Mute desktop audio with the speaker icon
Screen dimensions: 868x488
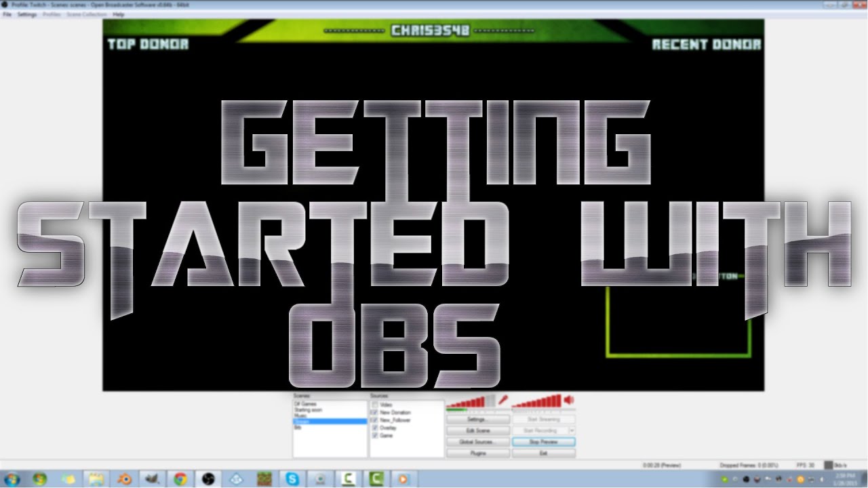point(568,401)
